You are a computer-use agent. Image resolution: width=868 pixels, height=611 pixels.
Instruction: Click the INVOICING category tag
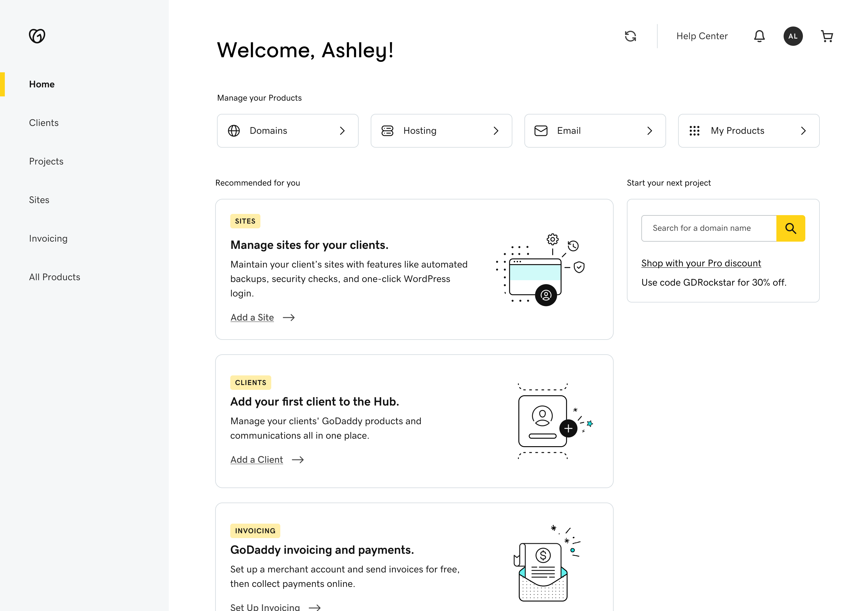pos(255,531)
